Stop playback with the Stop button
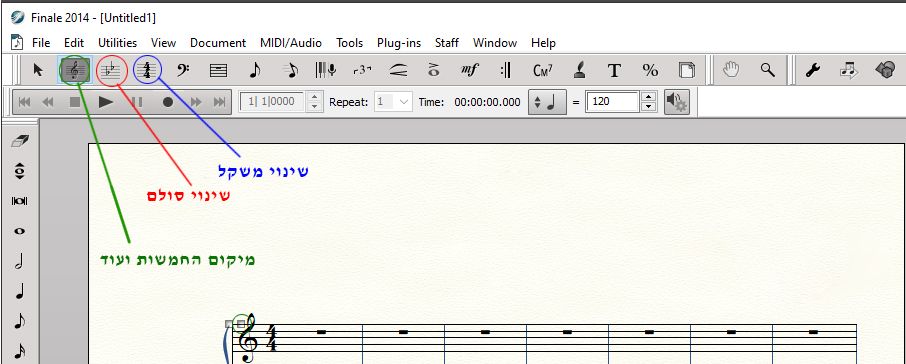906x364 pixels. point(75,102)
